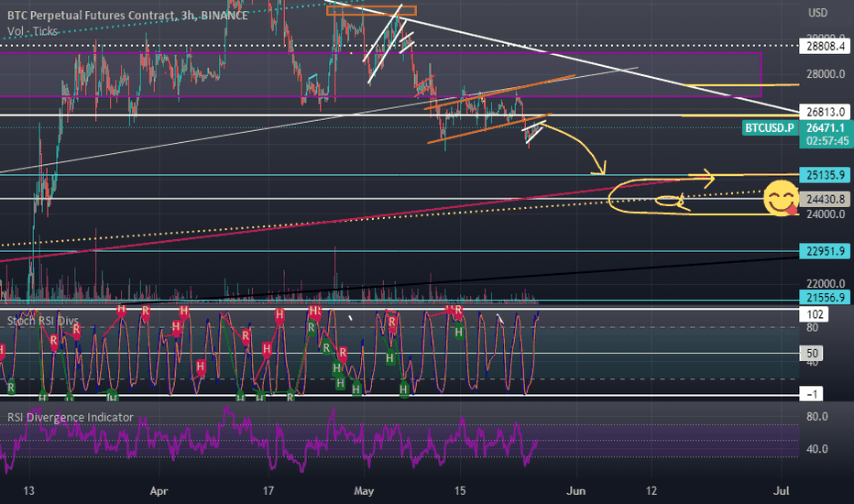Click the 13 date label on time axis
The width and height of the screenshot is (854, 504).
coord(29,491)
